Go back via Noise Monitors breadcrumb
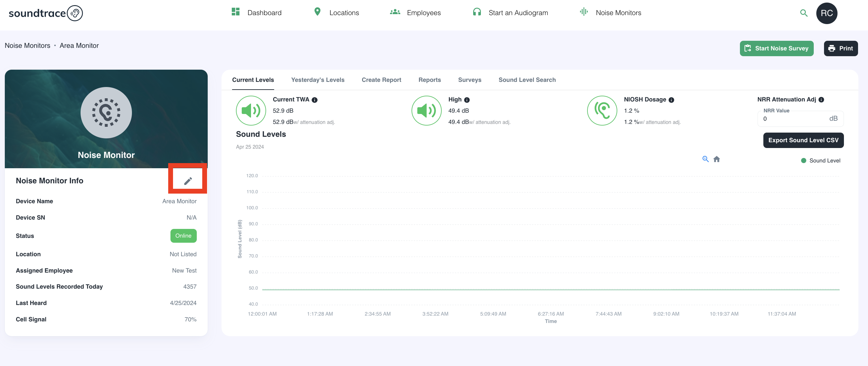 [x=27, y=46]
